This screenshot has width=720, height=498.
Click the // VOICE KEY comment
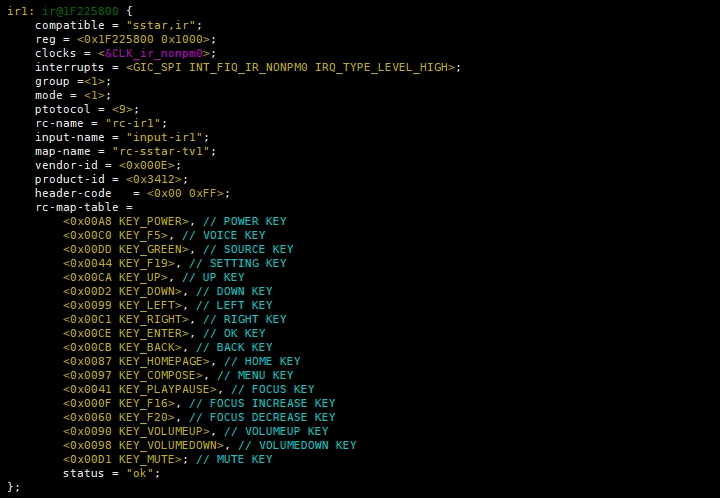(224, 235)
